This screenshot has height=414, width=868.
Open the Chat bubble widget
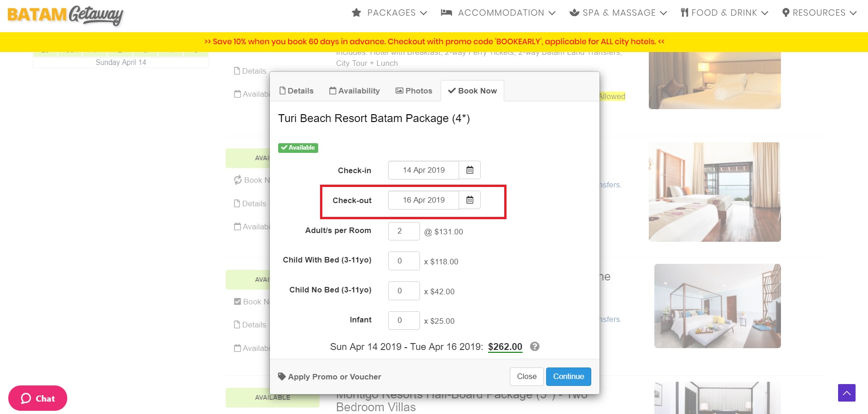[x=38, y=398]
